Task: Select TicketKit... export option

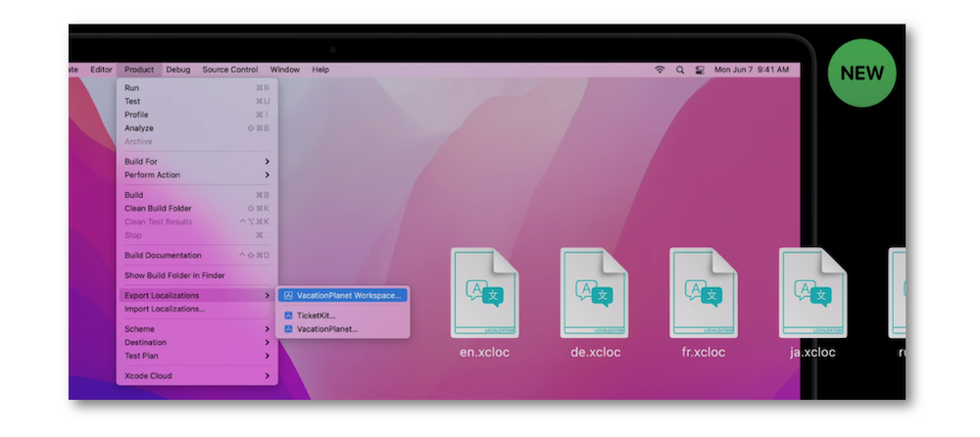Action: click(342, 316)
